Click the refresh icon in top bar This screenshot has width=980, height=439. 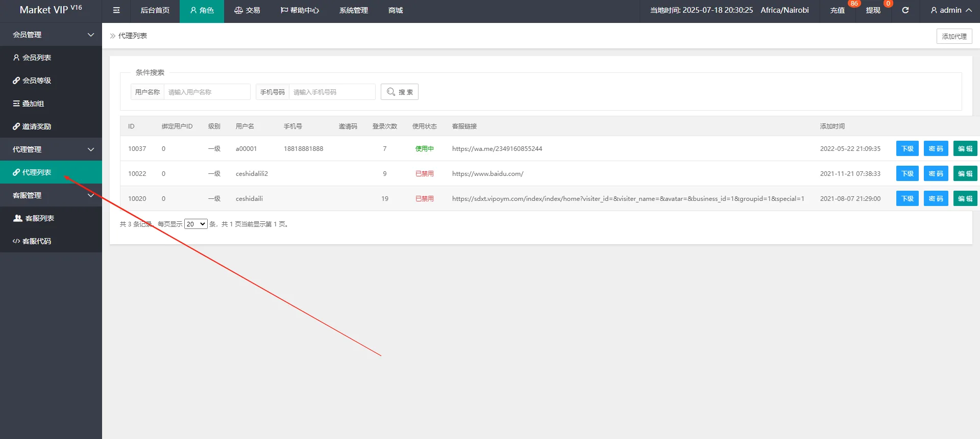[x=905, y=10]
